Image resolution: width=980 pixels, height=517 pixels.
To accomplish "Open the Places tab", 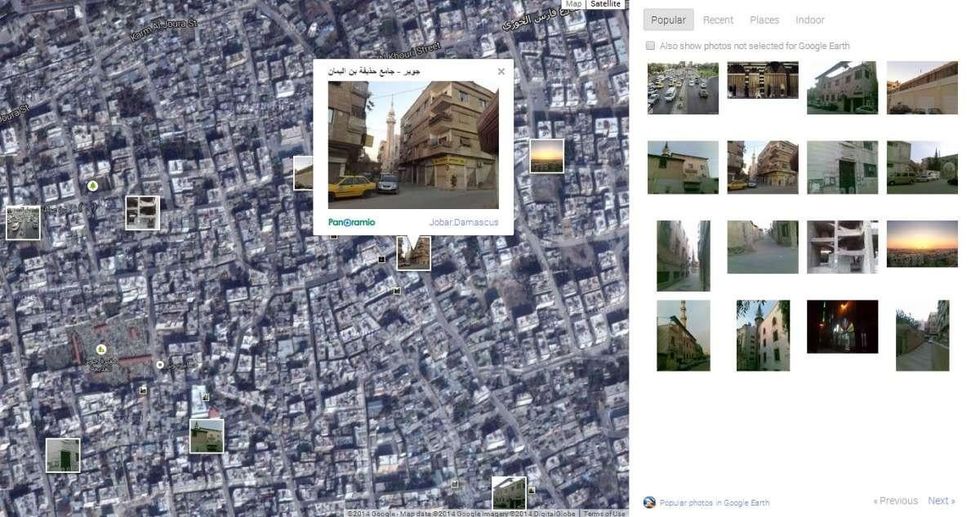I will 764,20.
